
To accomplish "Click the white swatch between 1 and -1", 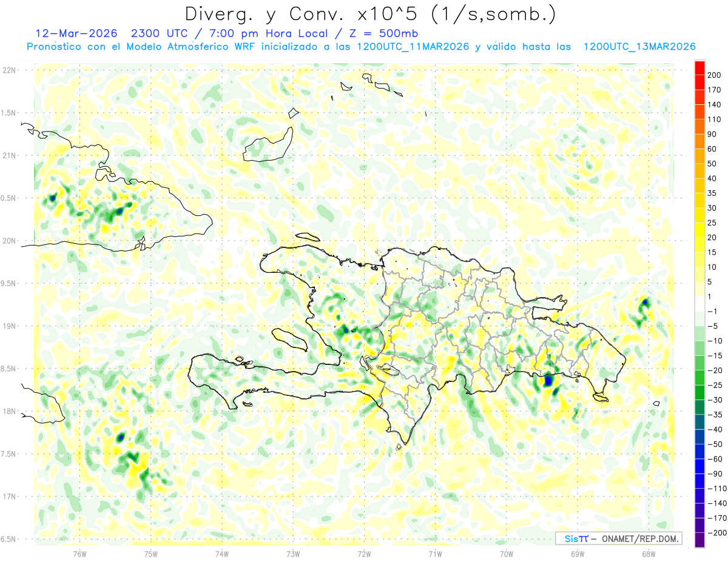I will (x=699, y=304).
